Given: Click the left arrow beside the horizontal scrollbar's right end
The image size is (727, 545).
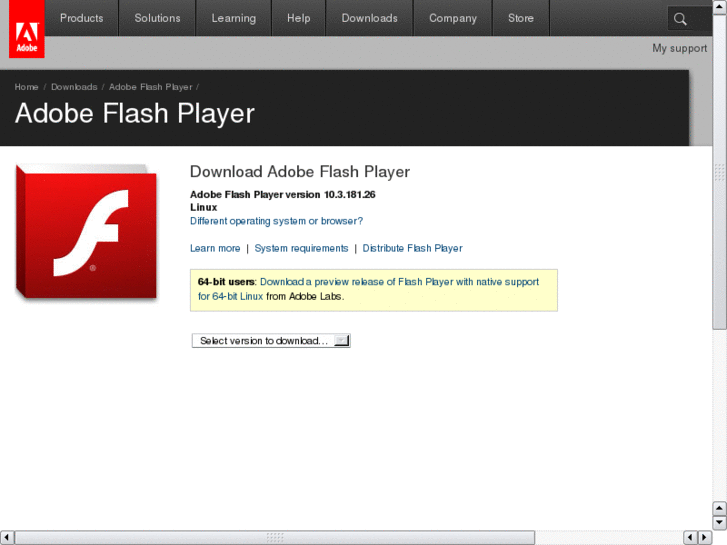Looking at the screenshot, I should tap(690, 538).
